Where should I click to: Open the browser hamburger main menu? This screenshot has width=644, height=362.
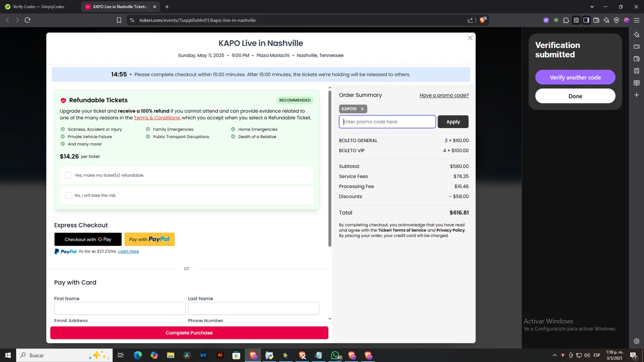(637, 20)
